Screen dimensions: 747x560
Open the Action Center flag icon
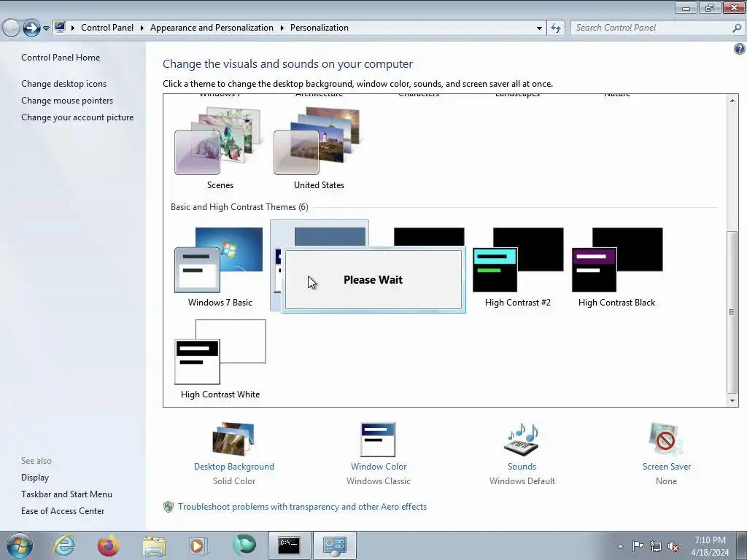click(638, 545)
